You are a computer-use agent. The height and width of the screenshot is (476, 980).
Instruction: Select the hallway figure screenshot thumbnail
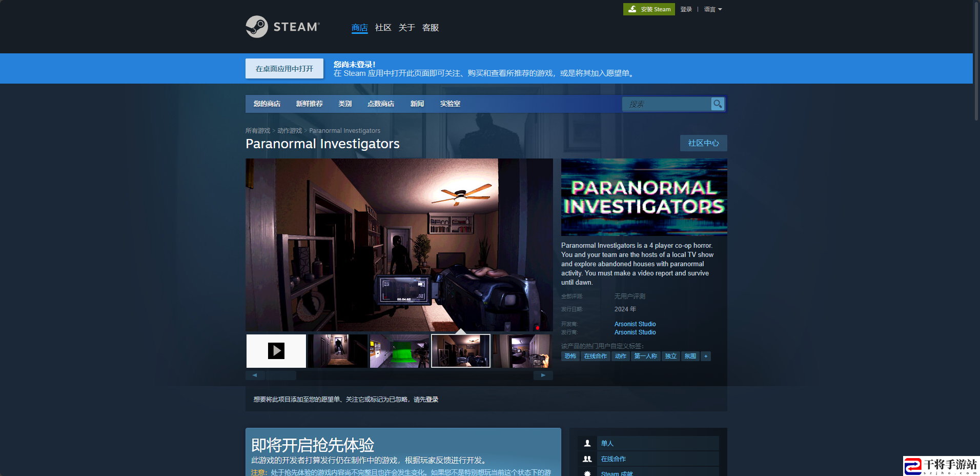click(x=338, y=351)
